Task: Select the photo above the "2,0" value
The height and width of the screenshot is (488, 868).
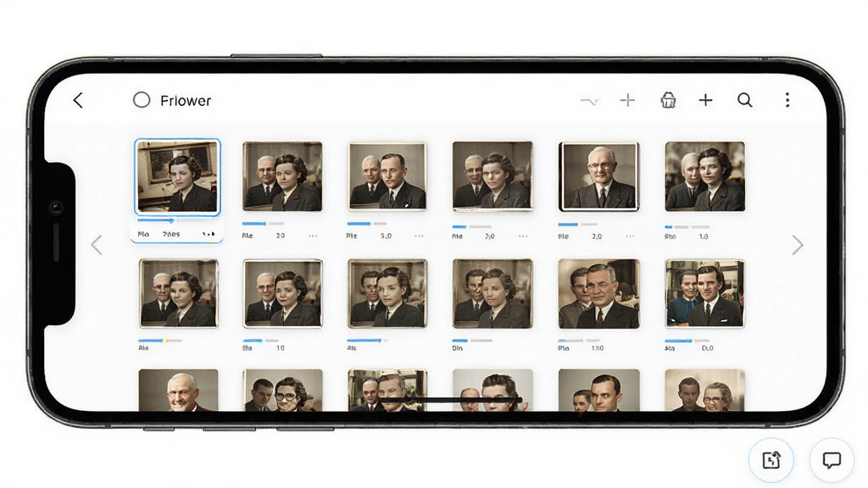Action: click(492, 176)
